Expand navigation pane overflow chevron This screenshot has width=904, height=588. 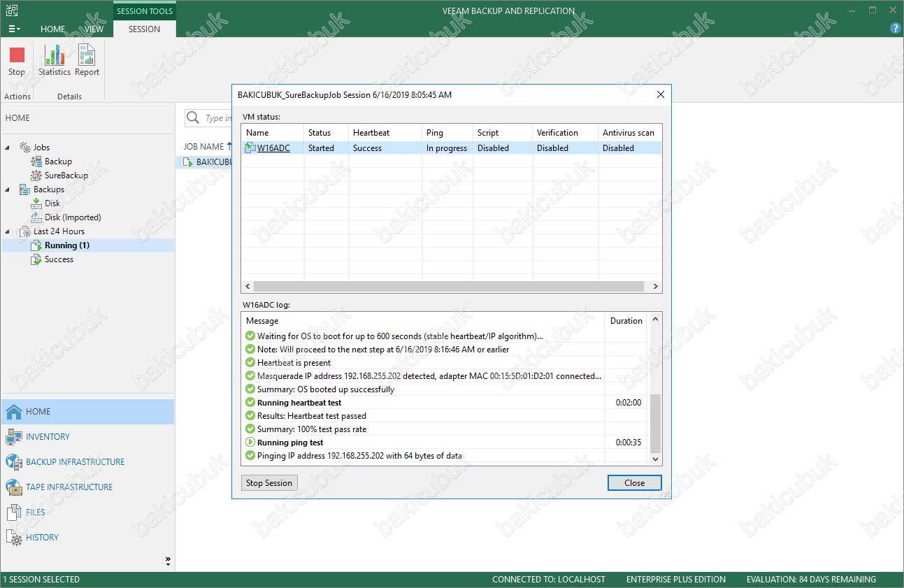[168, 560]
